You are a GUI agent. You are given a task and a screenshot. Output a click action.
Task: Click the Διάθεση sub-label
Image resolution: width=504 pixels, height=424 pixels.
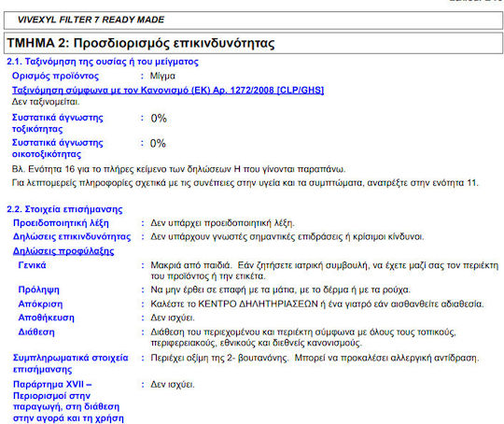tap(36, 332)
